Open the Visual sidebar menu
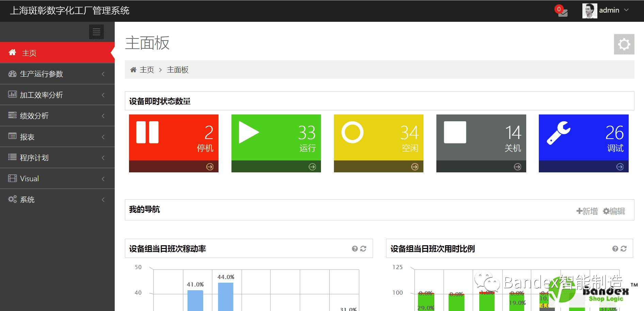Viewport: 644px width, 311px height. pyautogui.click(x=57, y=178)
